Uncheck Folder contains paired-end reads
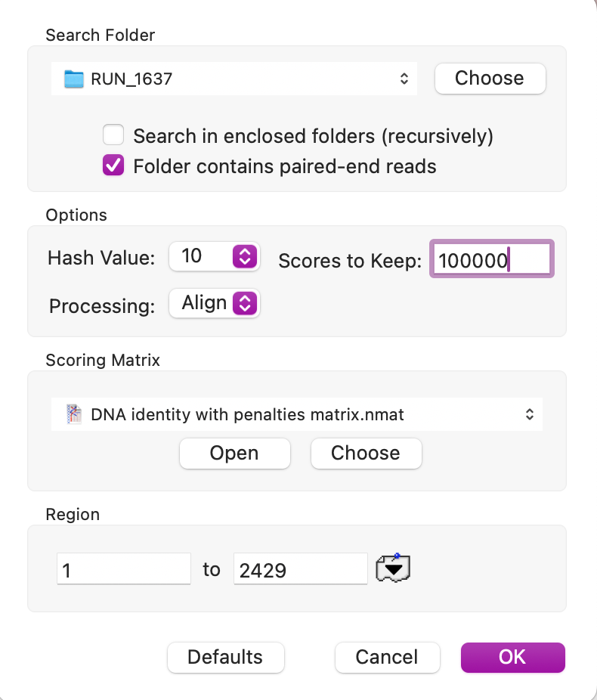The image size is (597, 700). pos(113,166)
